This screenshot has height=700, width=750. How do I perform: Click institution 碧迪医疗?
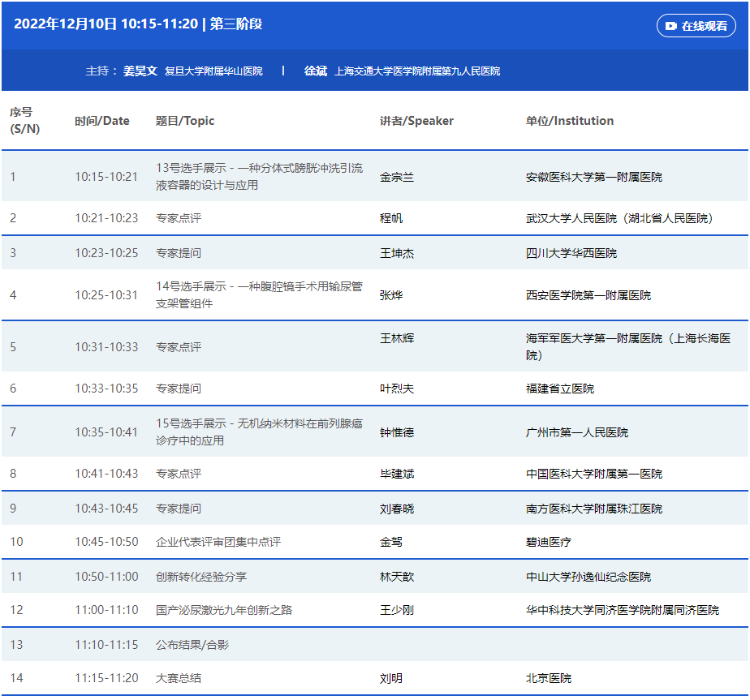[x=549, y=542]
